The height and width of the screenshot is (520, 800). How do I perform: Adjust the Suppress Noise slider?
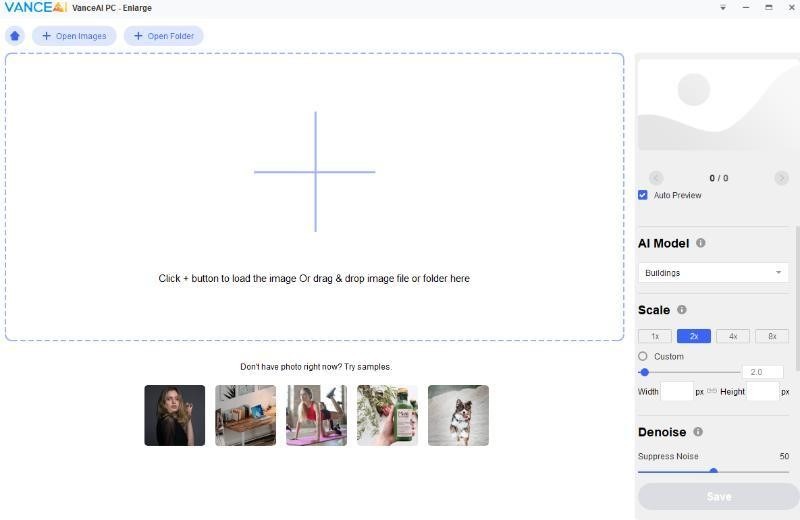[x=713, y=470]
